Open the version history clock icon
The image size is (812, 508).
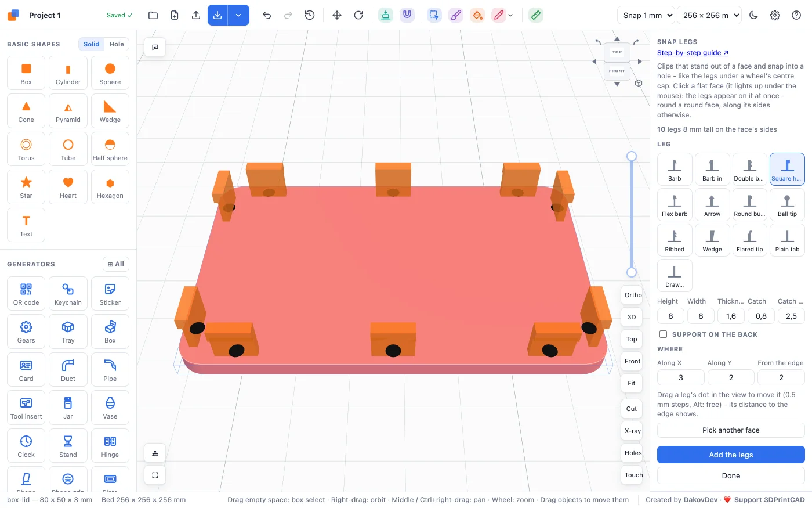click(x=310, y=15)
